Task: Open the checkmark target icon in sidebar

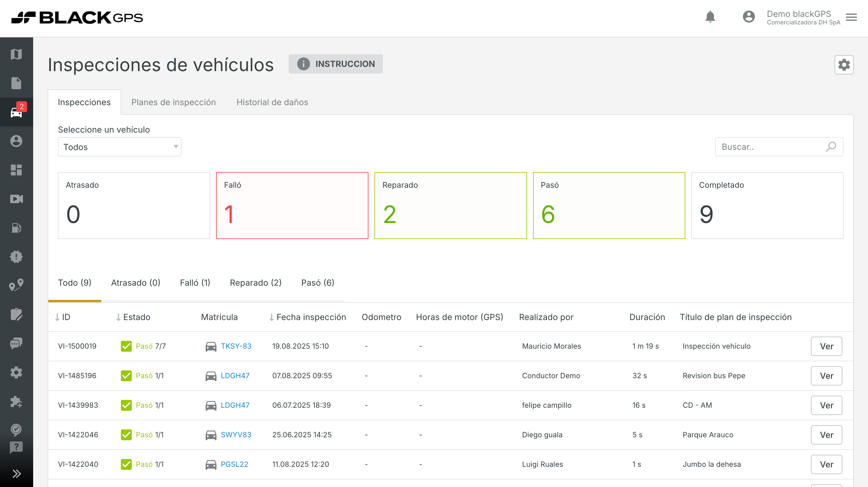Action: 16,429
